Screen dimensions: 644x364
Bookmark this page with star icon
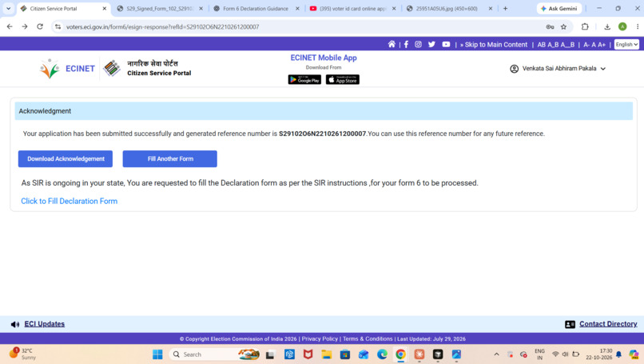[x=563, y=26]
